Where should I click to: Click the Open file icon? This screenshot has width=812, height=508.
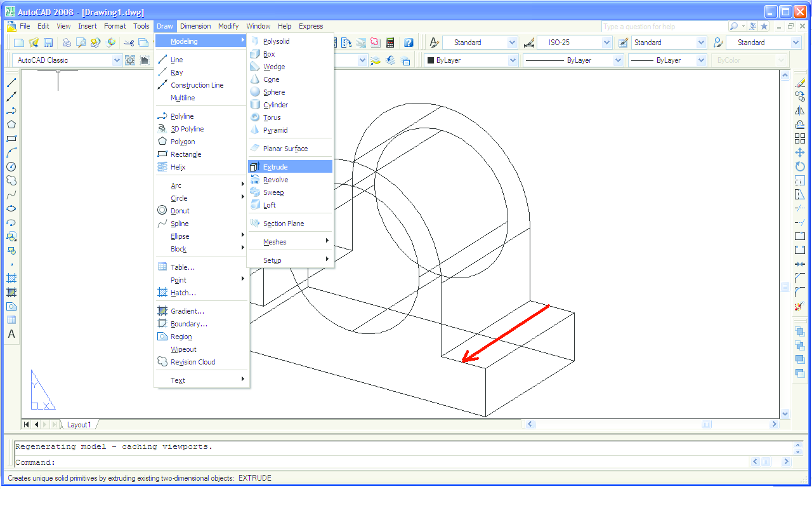[x=34, y=43]
